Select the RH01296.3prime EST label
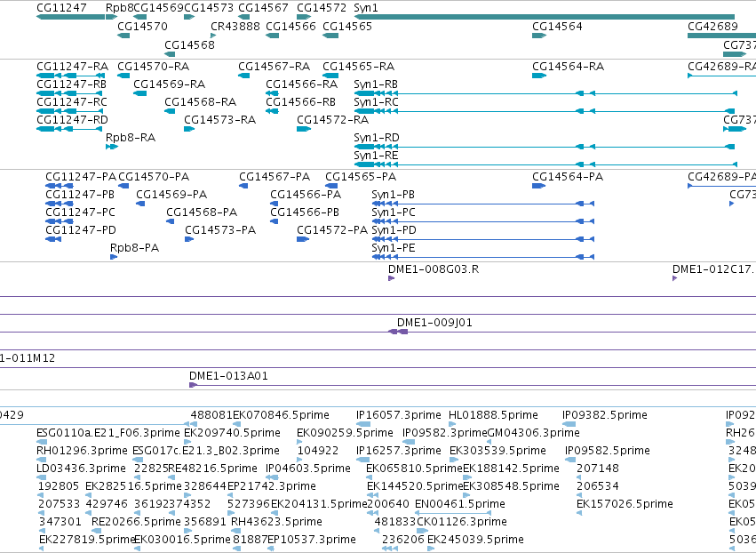 point(83,451)
